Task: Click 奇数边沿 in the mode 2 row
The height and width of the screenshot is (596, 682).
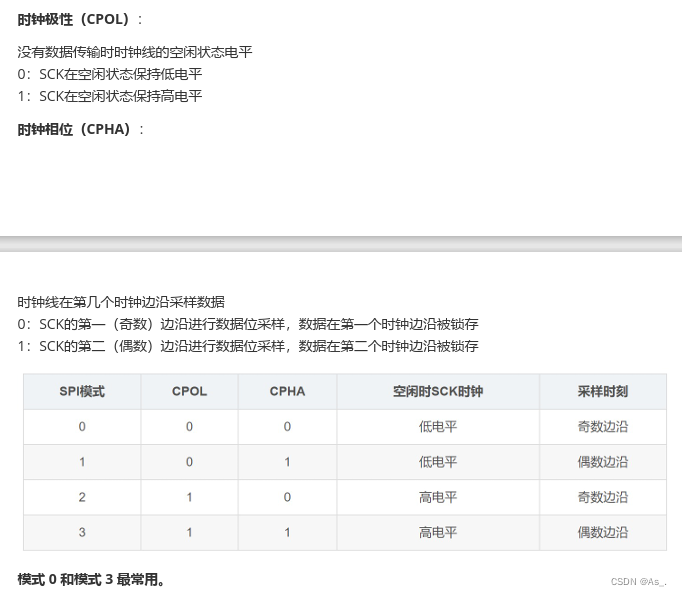Action: click(x=603, y=497)
